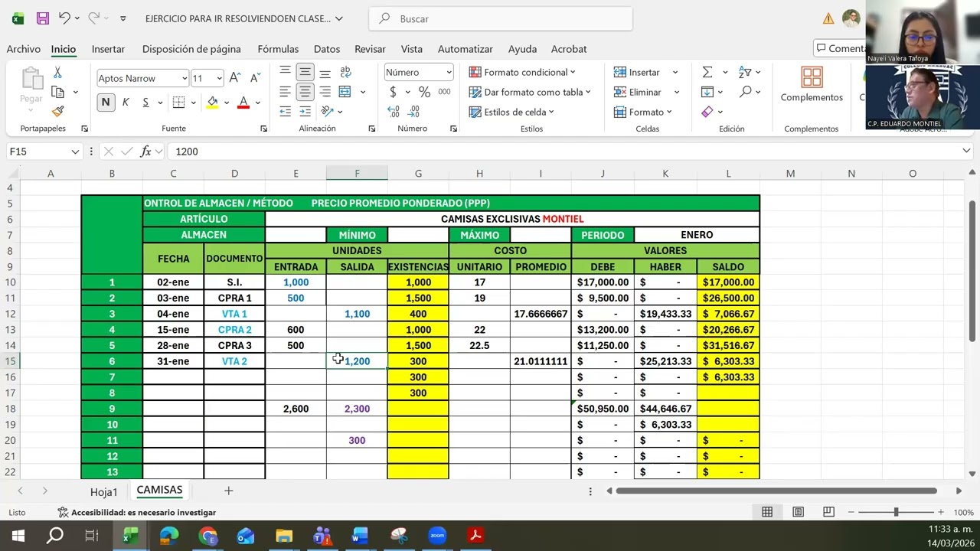This screenshot has width=980, height=551.
Task: Switch to Page Layout view icon
Action: pyautogui.click(x=798, y=512)
